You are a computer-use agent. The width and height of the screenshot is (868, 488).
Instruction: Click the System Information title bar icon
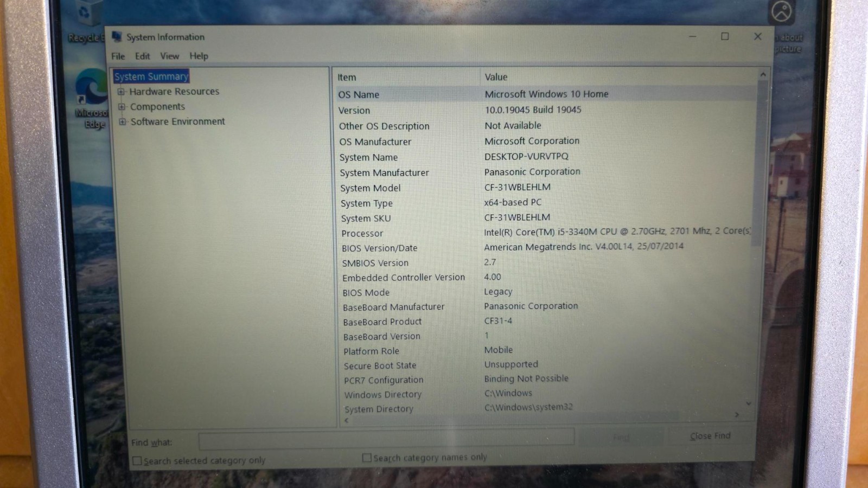(x=117, y=36)
